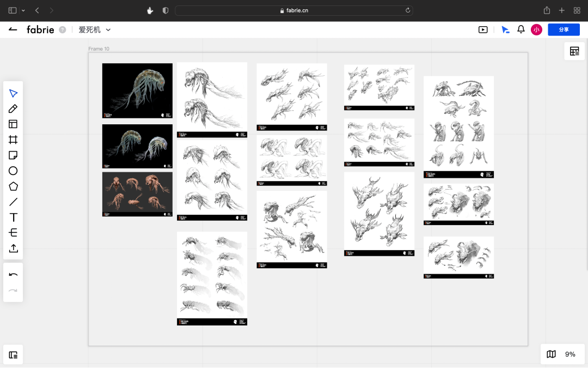Click the fabrie logo

[40, 29]
